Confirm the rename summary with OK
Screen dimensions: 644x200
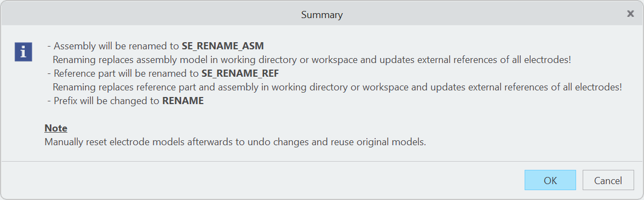550,180
